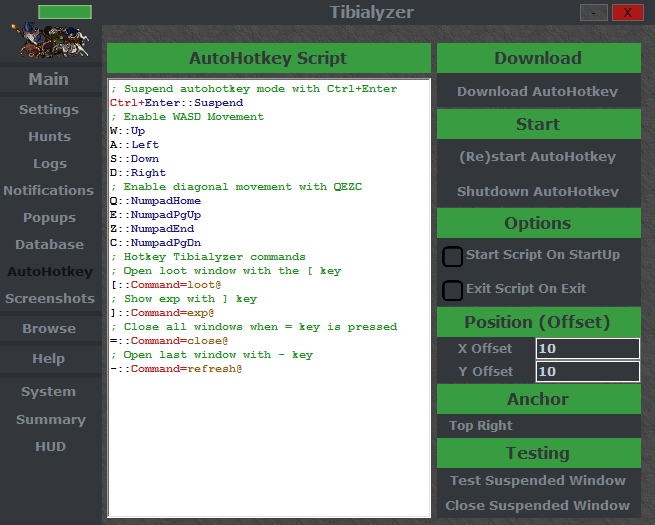Viewport: 655px width, 525px height.
Task: Select the HUD tab
Action: point(51,446)
